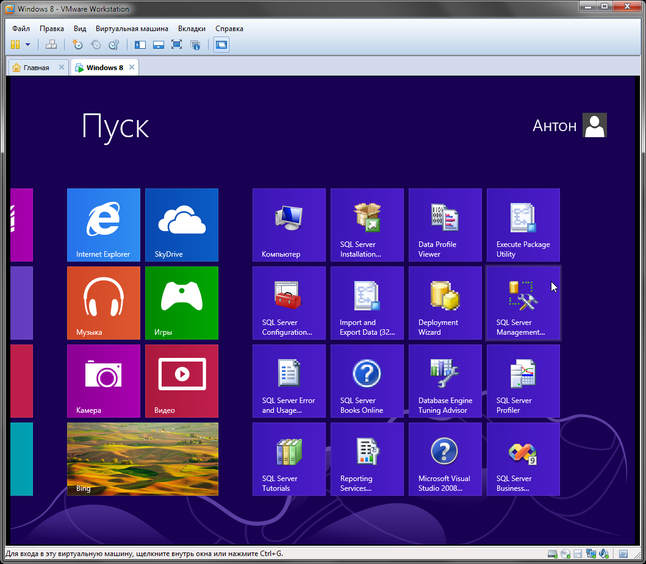Pause the virtual machine with the pause icon
646x564 pixels.
[15, 44]
